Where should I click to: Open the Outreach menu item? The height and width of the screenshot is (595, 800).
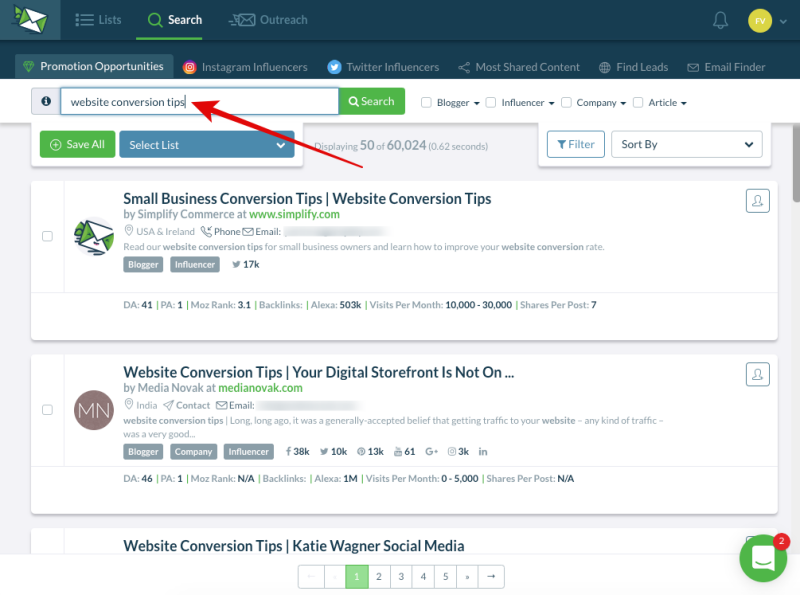268,20
